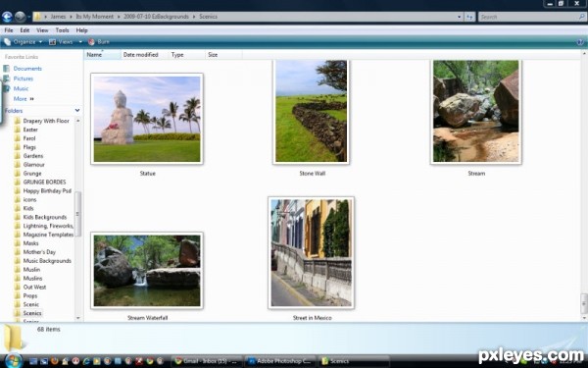Open the Edit menu

click(x=24, y=30)
